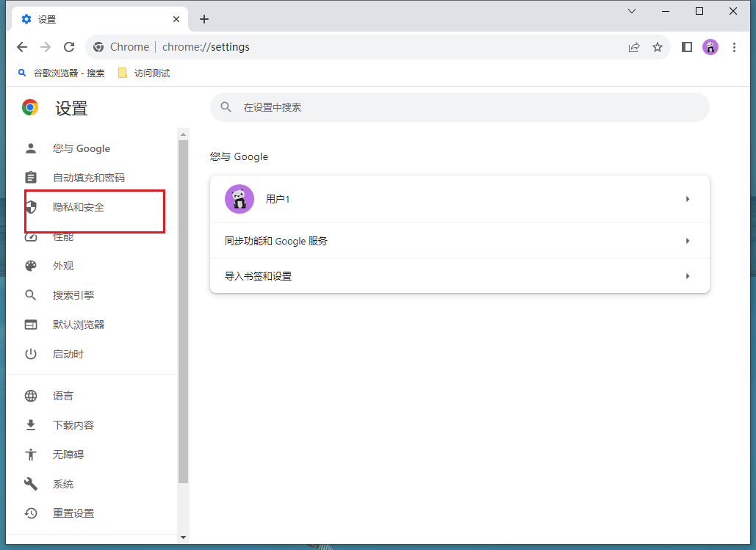Open the 访问测试 bookmarks folder

pos(144,73)
